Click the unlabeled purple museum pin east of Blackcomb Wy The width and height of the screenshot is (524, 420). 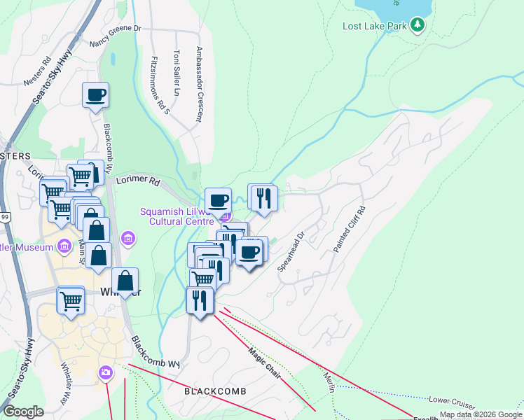(x=128, y=239)
